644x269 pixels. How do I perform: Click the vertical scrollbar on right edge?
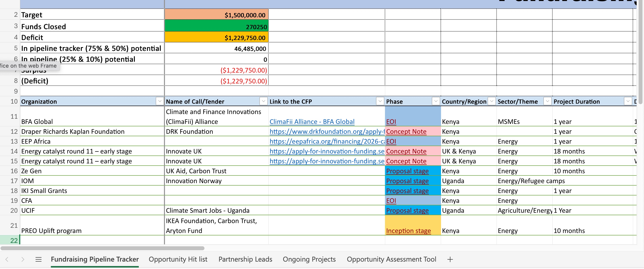coord(641,52)
